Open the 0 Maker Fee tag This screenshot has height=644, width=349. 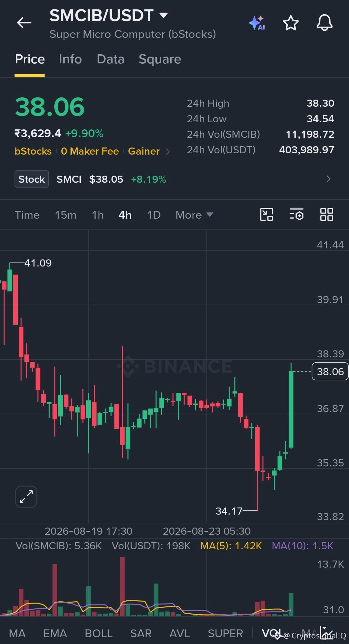(90, 151)
